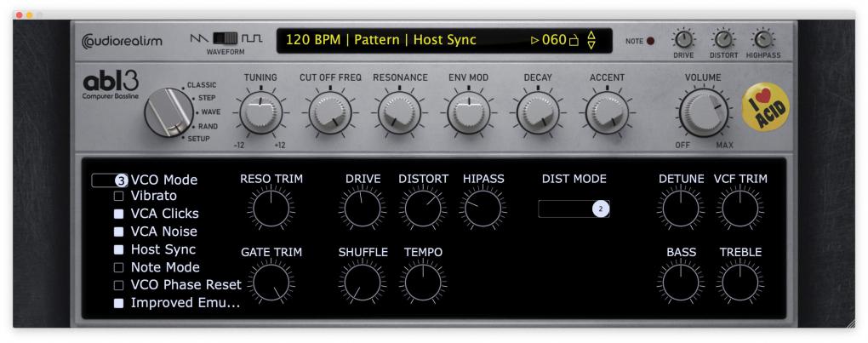Click the Resonance knob
The width and height of the screenshot is (868, 343).
click(400, 113)
